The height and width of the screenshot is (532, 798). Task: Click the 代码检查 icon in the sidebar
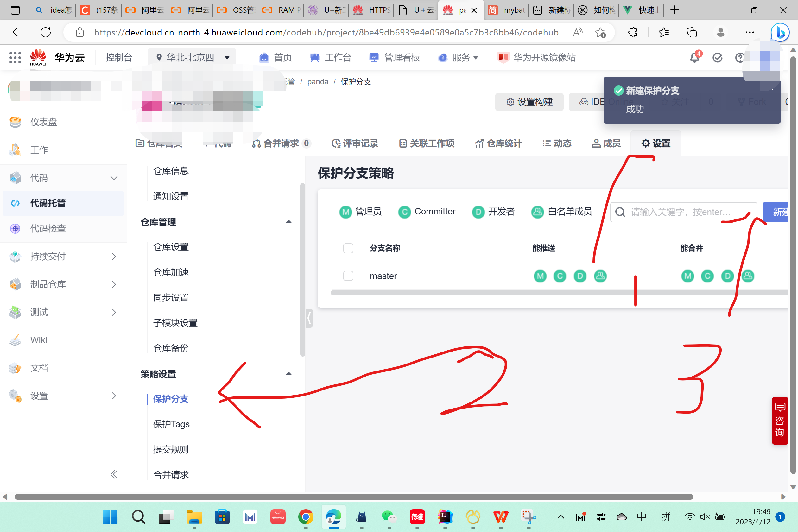[15, 228]
